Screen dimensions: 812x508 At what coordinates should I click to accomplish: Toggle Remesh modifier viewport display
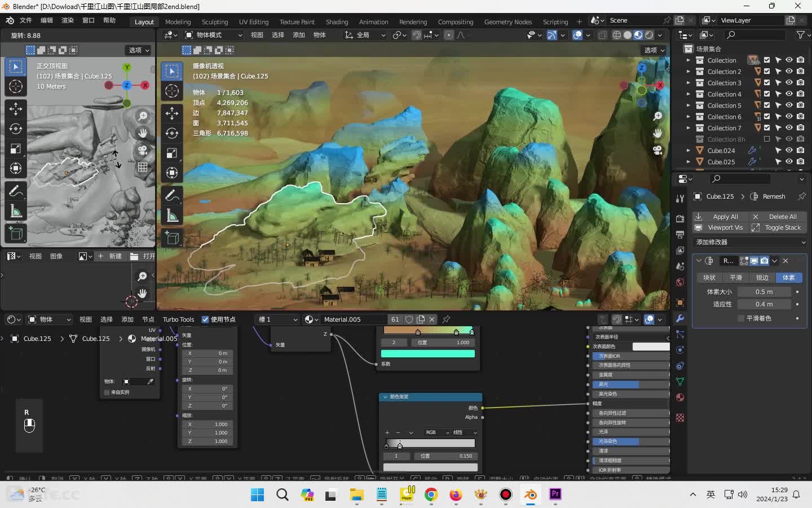(x=754, y=261)
